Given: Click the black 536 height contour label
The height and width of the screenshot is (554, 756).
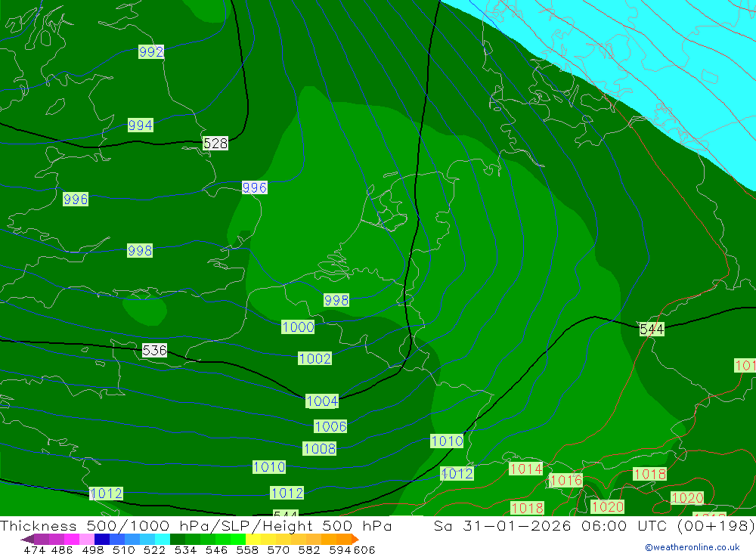Looking at the screenshot, I should [x=154, y=350].
